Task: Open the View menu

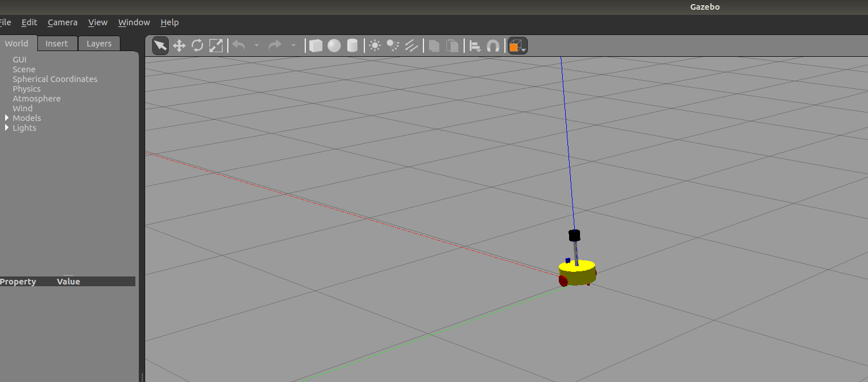Action: (x=98, y=22)
